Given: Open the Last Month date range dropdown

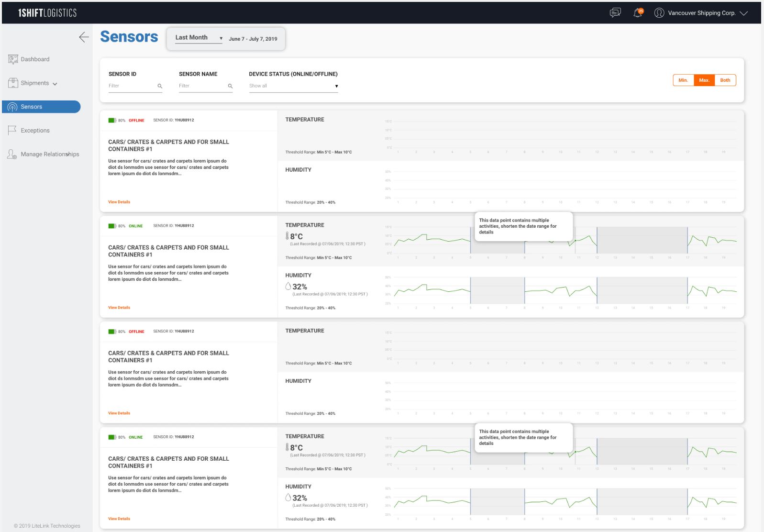Looking at the screenshot, I should point(199,38).
